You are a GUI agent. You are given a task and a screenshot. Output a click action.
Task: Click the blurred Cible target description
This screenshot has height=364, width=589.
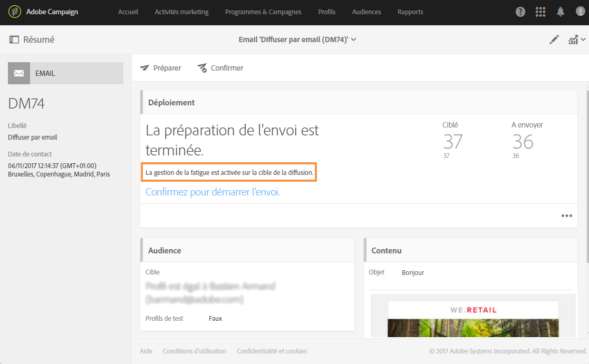point(210,293)
